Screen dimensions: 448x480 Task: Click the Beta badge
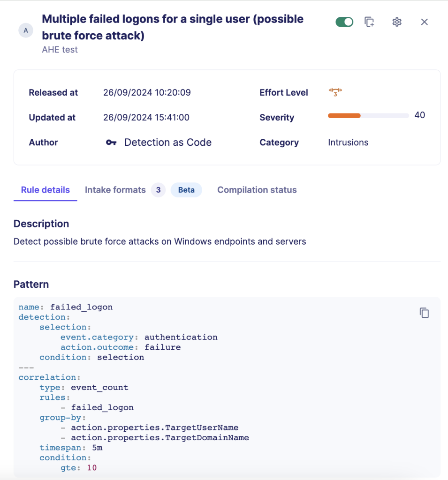[x=186, y=190]
